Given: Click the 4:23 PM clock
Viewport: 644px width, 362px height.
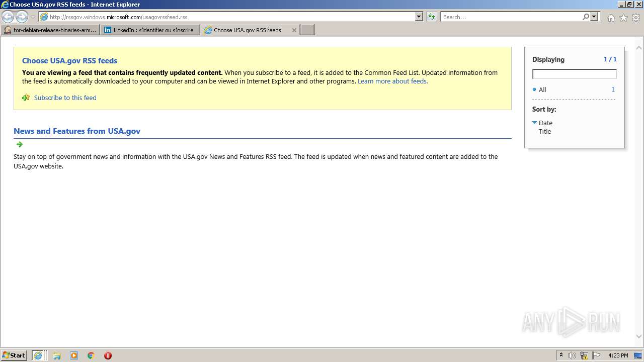Looking at the screenshot, I should pos(618,355).
